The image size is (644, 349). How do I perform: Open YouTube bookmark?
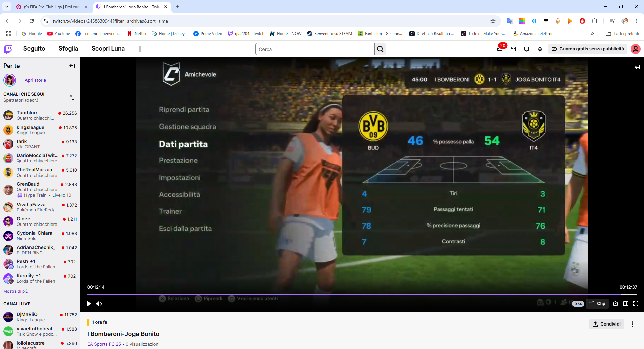click(x=59, y=34)
